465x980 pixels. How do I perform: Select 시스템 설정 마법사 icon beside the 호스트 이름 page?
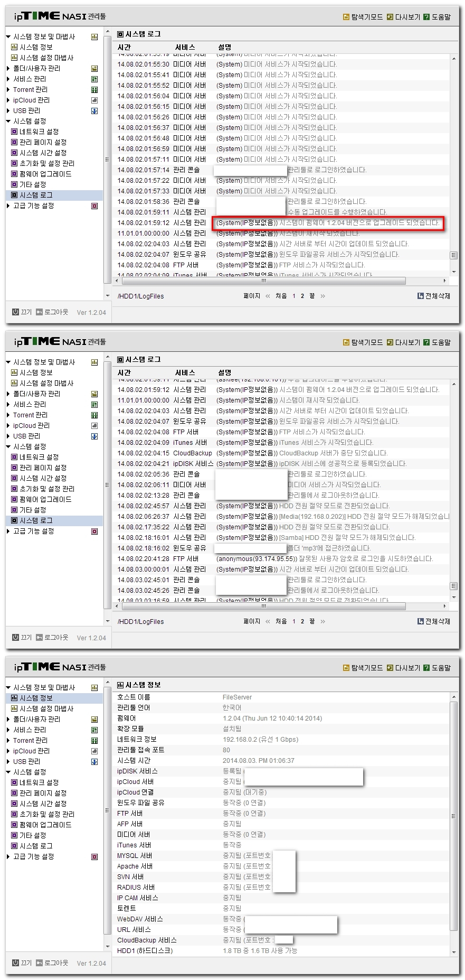click(14, 708)
